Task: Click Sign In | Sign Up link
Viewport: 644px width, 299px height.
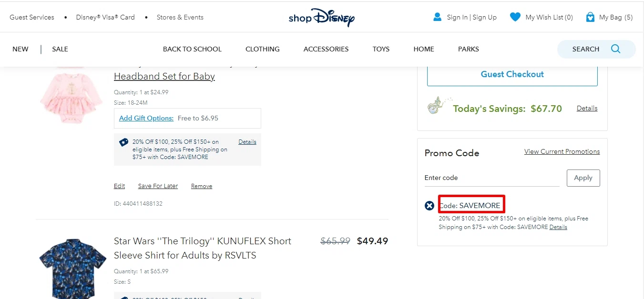Action: pyautogui.click(x=472, y=17)
